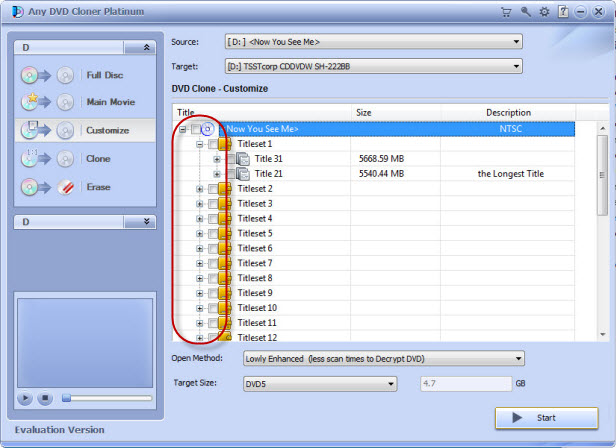This screenshot has width=616, height=448.
Task: Check the Title 31 checkbox
Action: click(x=230, y=159)
